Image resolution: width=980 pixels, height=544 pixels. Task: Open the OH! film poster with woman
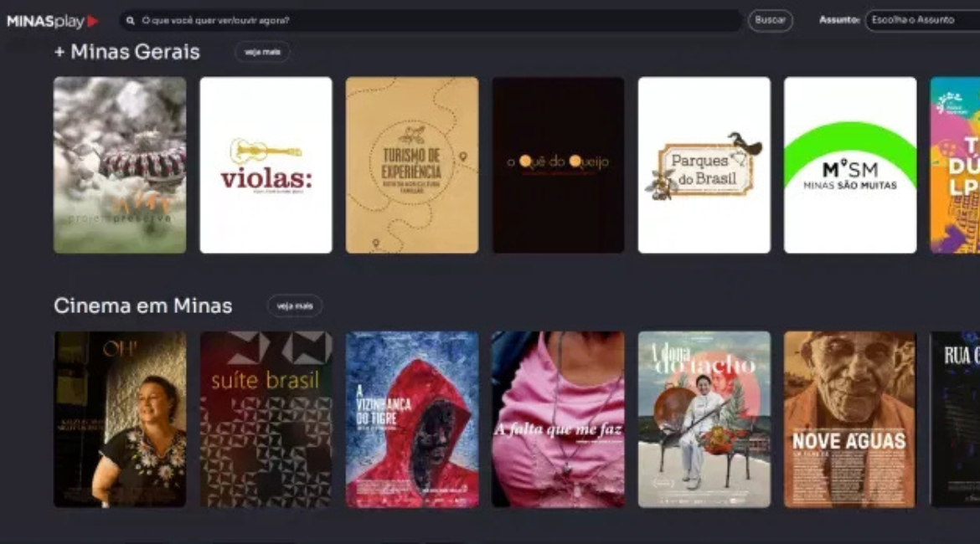pyautogui.click(x=120, y=419)
